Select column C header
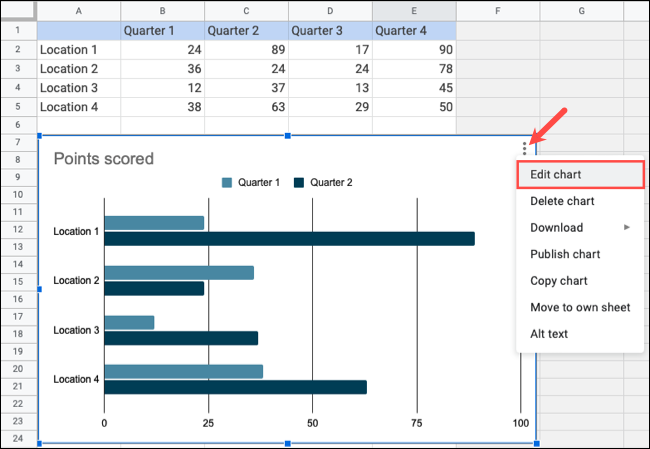This screenshot has height=449, width=650. click(x=246, y=11)
